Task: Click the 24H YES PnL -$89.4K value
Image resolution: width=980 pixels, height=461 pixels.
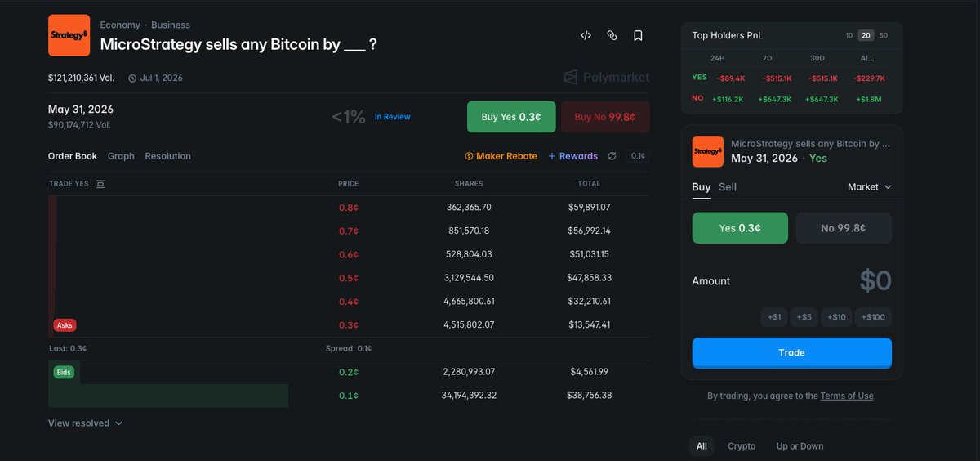Action: (730, 78)
